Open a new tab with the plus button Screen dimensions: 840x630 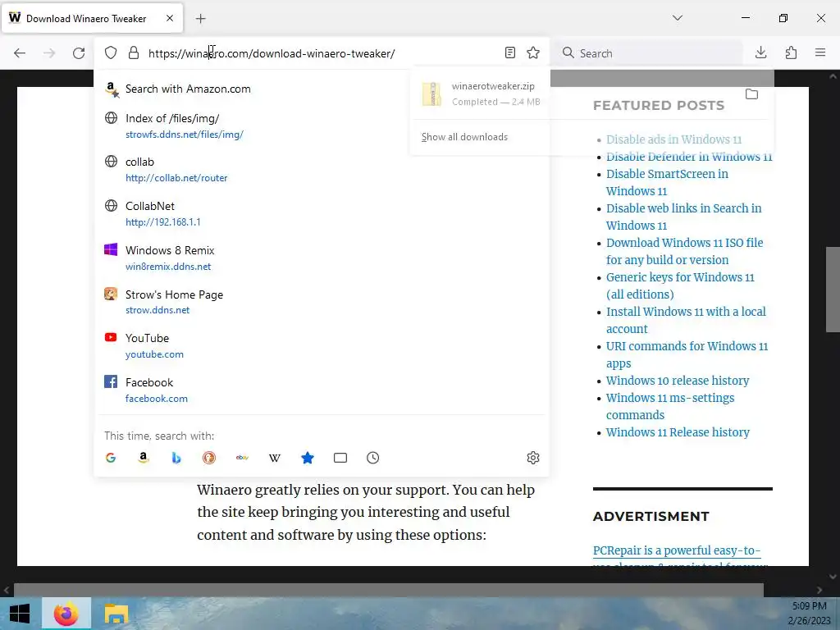pos(201,19)
